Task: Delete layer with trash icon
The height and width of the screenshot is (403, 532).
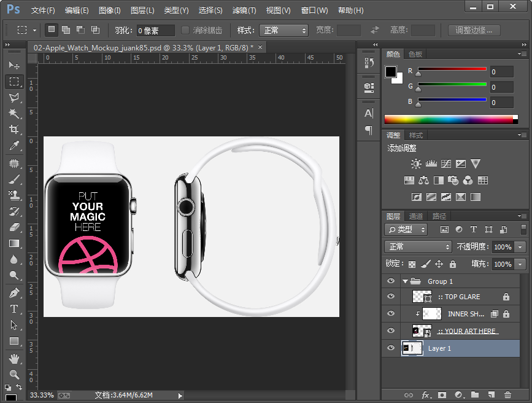Action: (x=507, y=395)
